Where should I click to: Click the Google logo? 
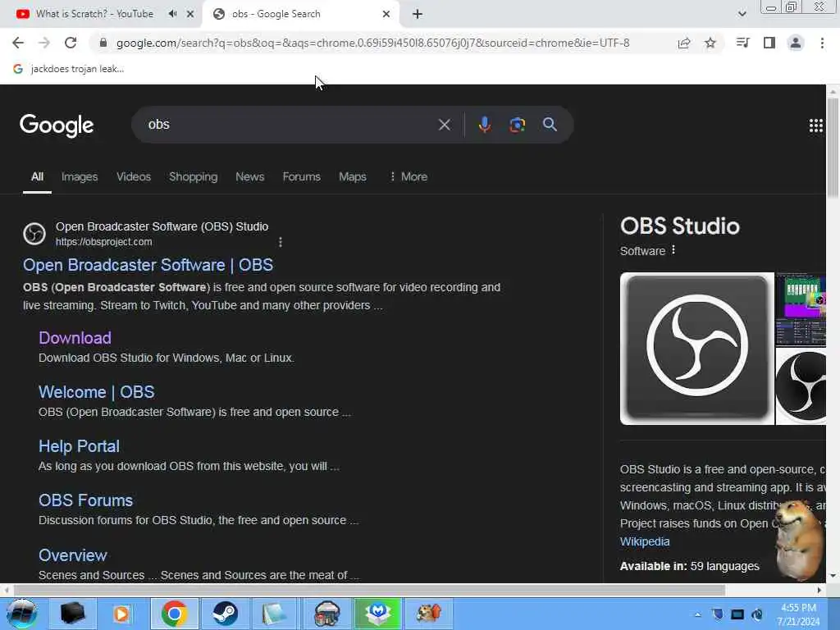click(x=57, y=126)
